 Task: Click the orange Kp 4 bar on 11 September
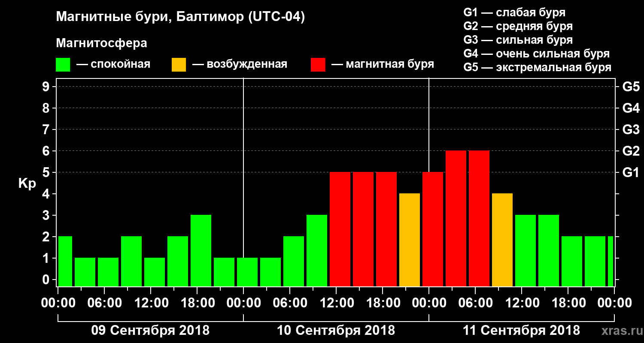pyautogui.click(x=502, y=240)
